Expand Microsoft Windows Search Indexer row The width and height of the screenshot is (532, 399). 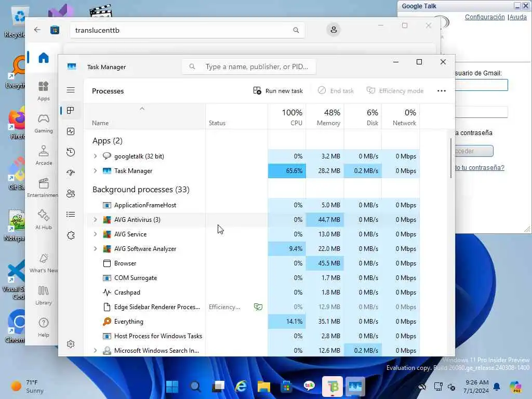tap(96, 351)
